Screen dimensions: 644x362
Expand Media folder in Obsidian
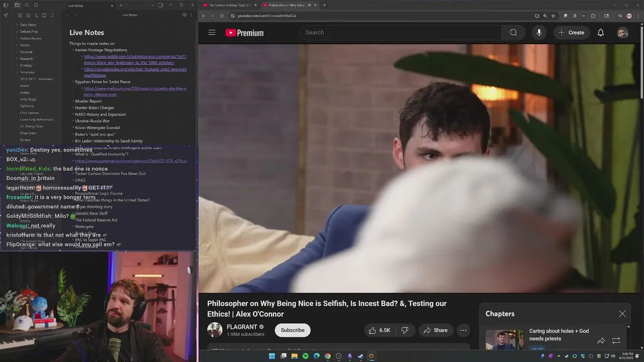(x=25, y=45)
